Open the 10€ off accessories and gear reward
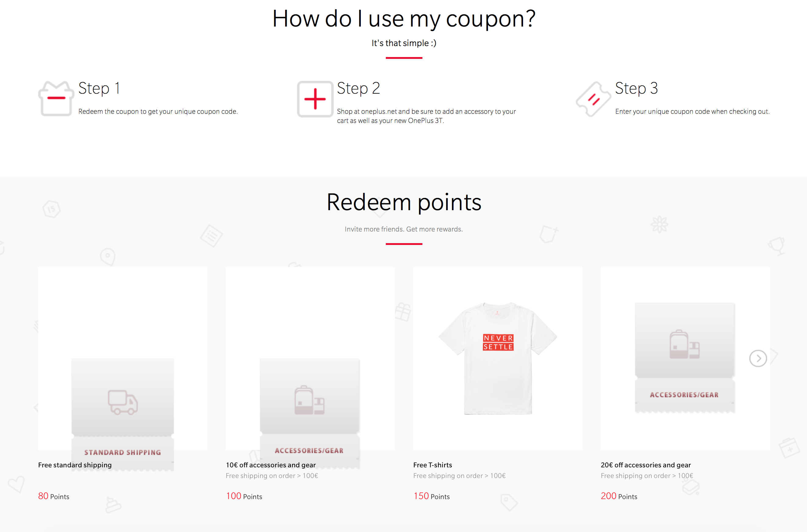Viewport: 807px width, 532px height. (271, 465)
